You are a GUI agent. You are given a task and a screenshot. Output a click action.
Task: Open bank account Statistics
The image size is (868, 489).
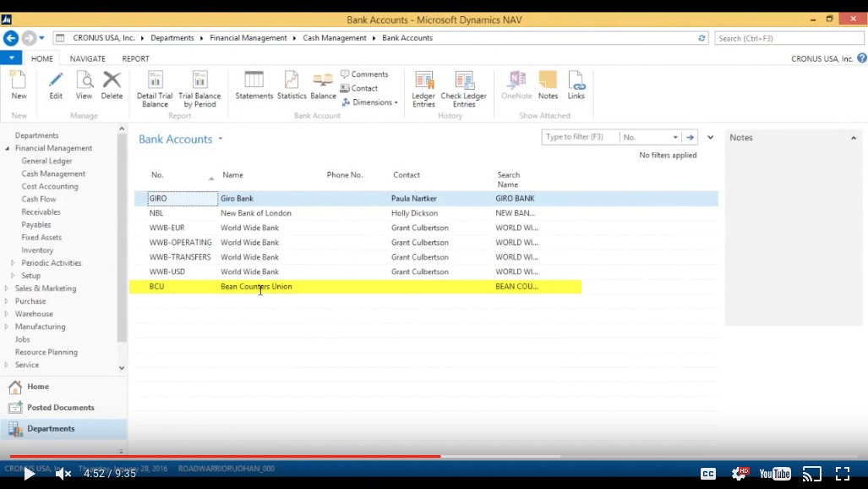(292, 85)
